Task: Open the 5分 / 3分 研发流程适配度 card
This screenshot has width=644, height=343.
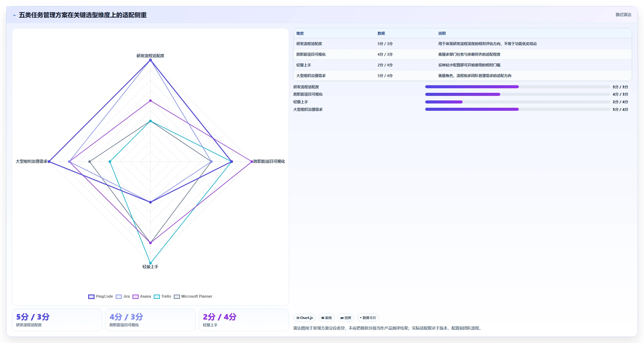Action: (x=57, y=320)
